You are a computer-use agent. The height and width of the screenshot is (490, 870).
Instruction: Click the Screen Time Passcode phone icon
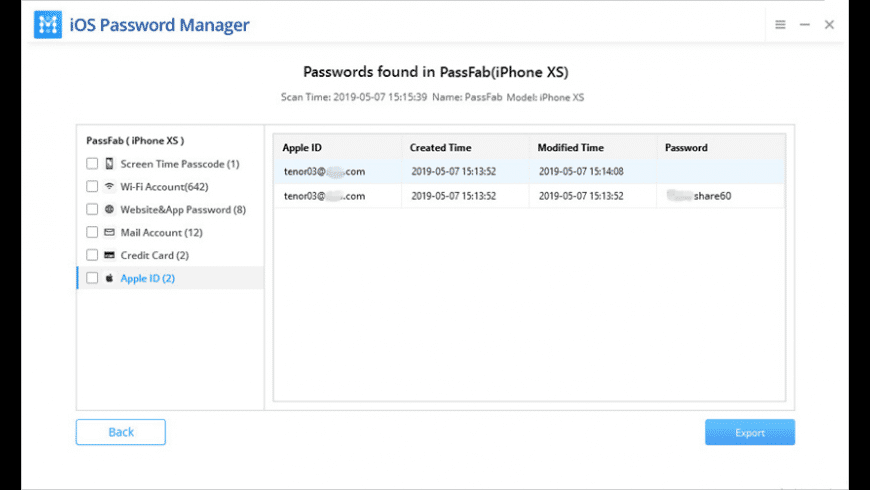[109, 164]
